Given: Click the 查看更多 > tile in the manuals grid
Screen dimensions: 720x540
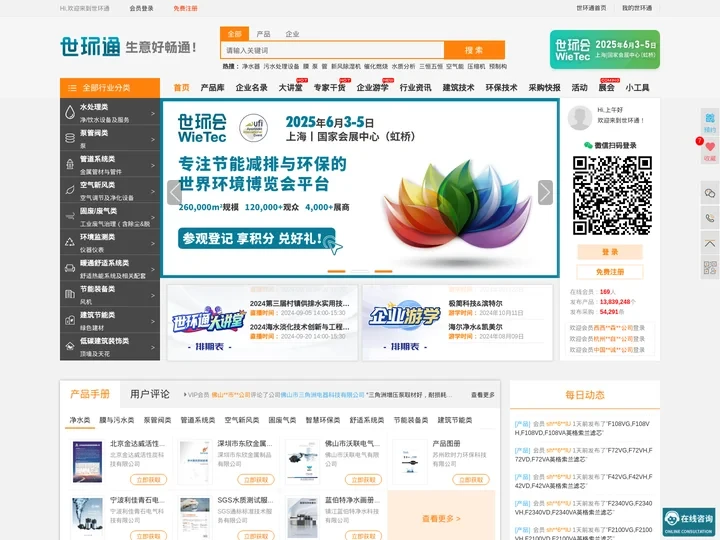Looking at the screenshot, I should point(441,518).
